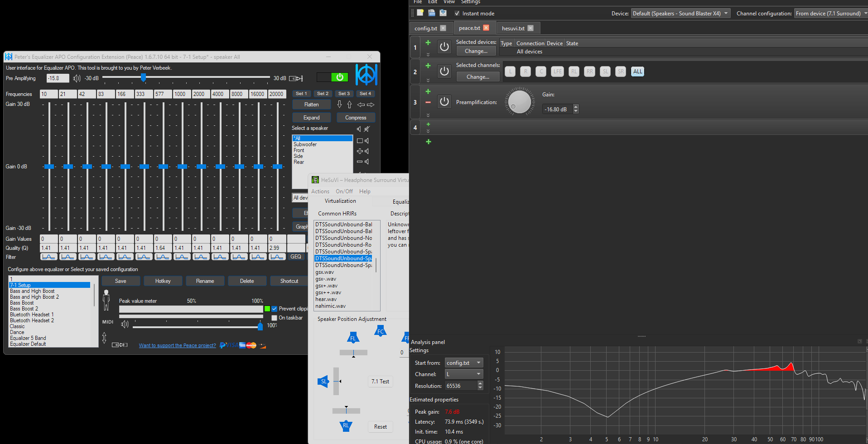Click the blue Peace logo icon
The image size is (868, 444).
click(366, 75)
